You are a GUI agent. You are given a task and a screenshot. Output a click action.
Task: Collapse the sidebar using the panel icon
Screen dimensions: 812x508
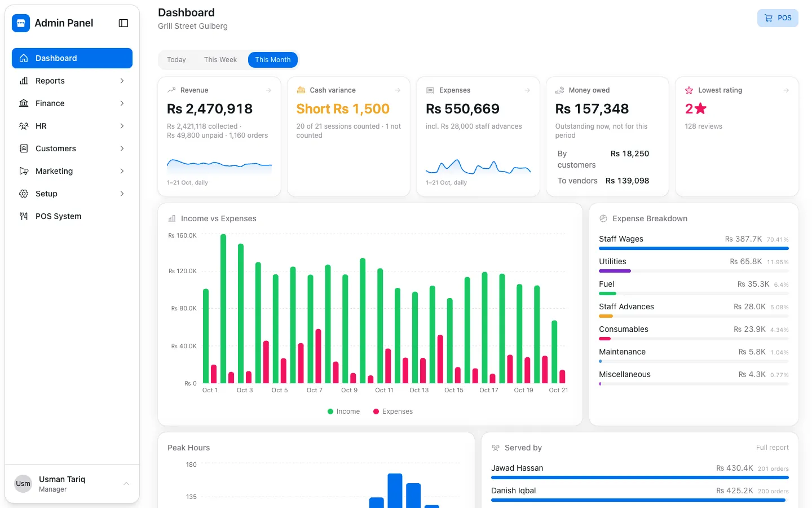tap(123, 23)
